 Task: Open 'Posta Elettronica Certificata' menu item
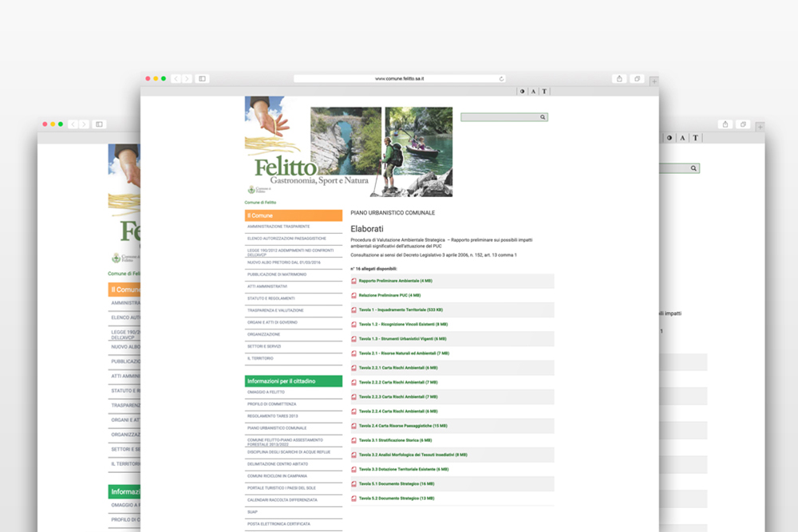point(279,524)
